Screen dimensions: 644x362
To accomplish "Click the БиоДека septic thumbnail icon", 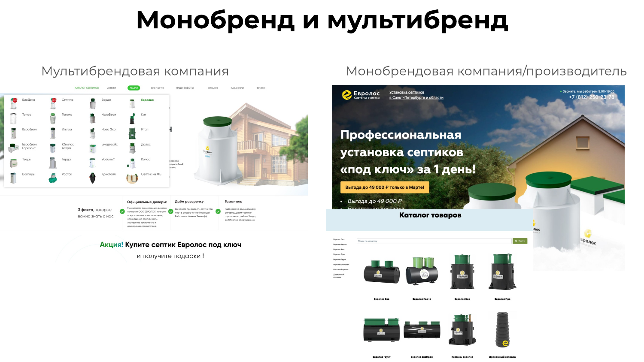I will pyautogui.click(x=14, y=103).
